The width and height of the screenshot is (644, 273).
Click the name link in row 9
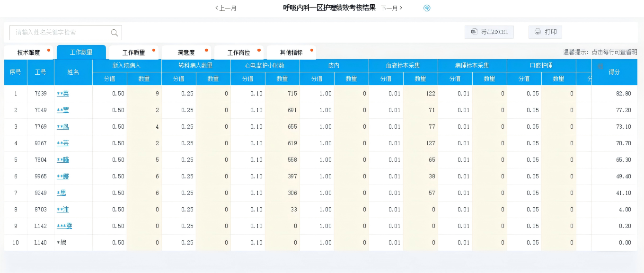coord(64,226)
